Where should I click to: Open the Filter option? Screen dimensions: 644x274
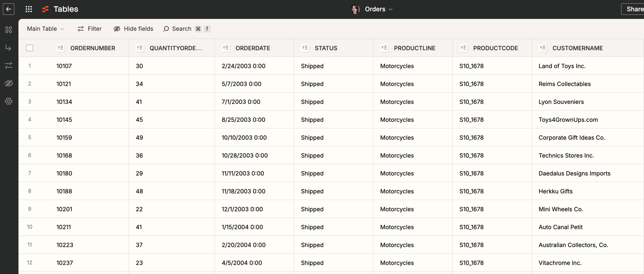pyautogui.click(x=90, y=29)
